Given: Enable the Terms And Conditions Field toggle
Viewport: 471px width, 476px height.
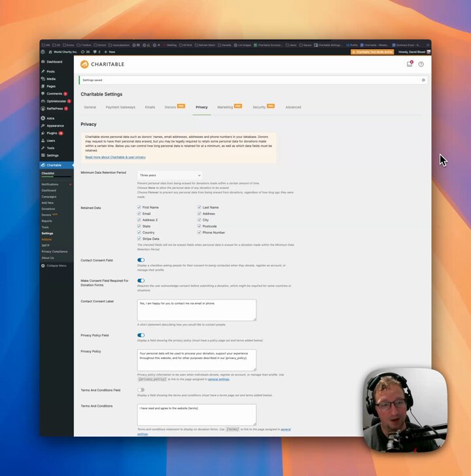Looking at the screenshot, I should [141, 390].
